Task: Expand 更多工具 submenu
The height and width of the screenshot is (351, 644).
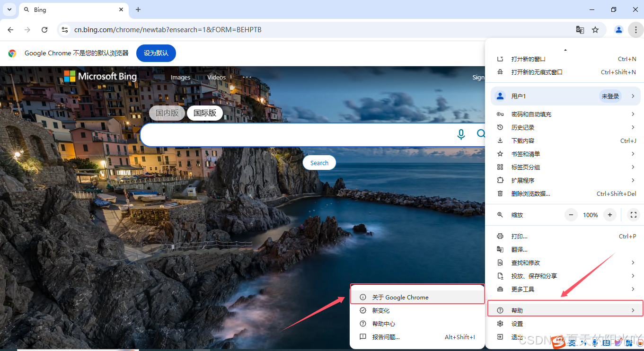Action: point(565,289)
